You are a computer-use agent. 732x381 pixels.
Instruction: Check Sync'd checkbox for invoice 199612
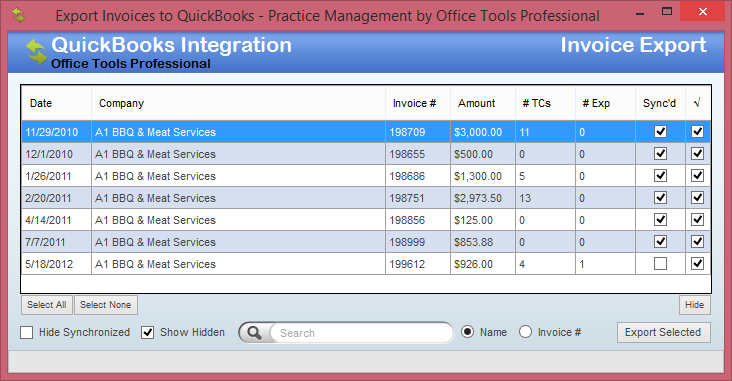click(660, 264)
